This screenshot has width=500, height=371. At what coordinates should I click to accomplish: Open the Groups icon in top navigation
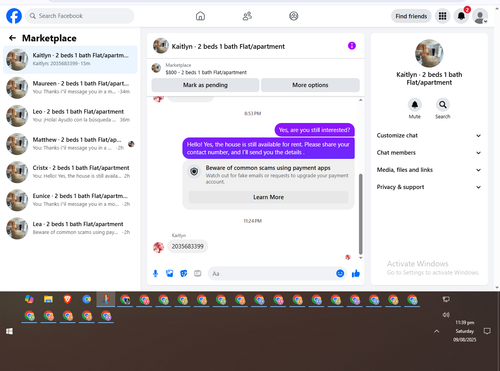tap(294, 16)
